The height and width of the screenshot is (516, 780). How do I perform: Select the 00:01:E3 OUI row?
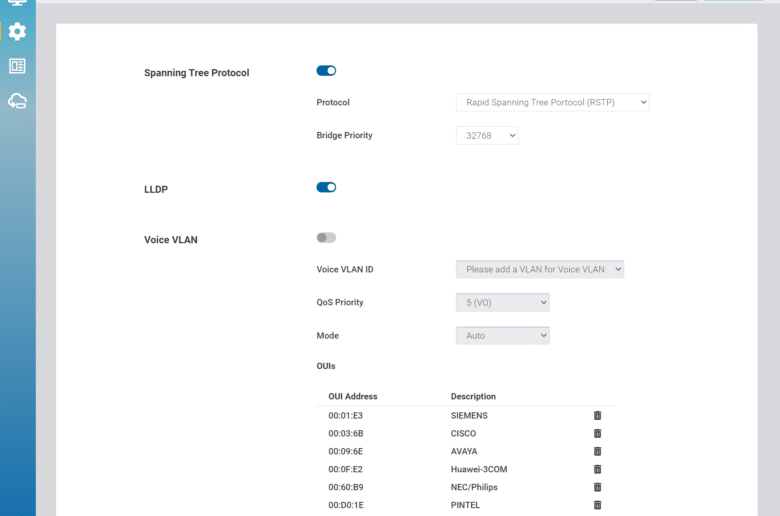465,415
